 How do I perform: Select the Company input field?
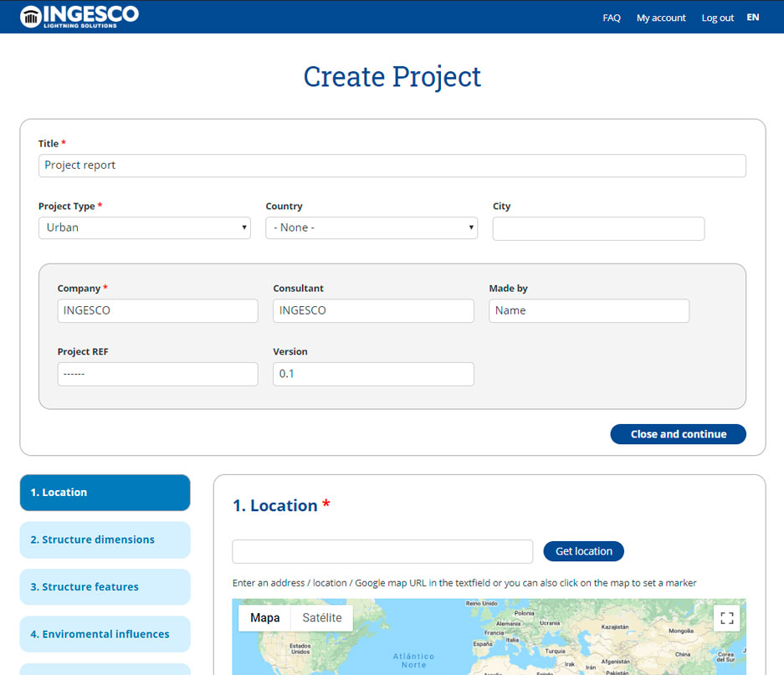(x=157, y=310)
